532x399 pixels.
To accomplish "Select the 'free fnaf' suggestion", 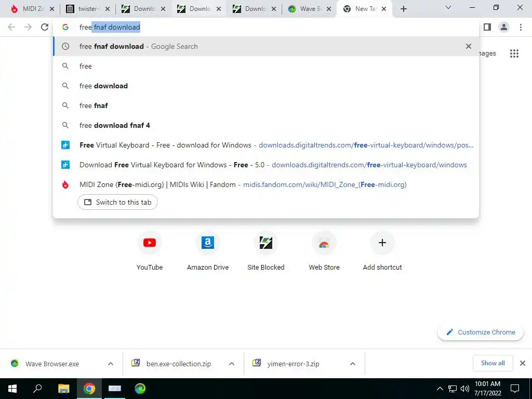I will [266, 105].
